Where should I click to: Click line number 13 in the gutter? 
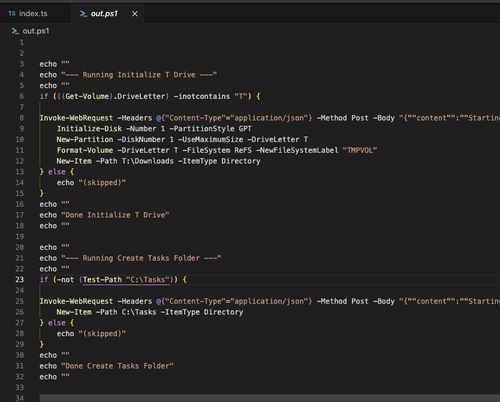pos(20,172)
